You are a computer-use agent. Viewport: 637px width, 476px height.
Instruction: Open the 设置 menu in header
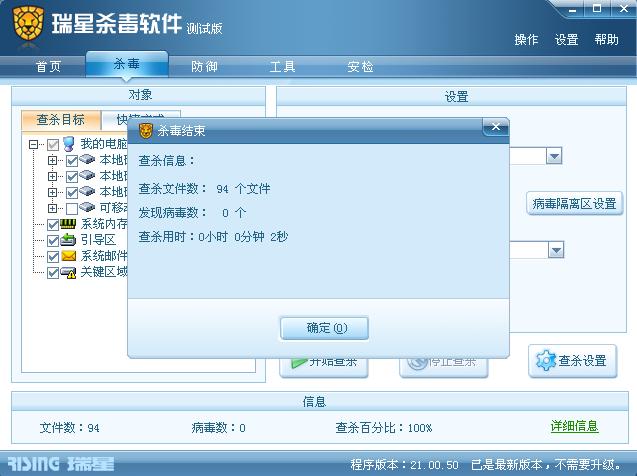[x=566, y=39]
